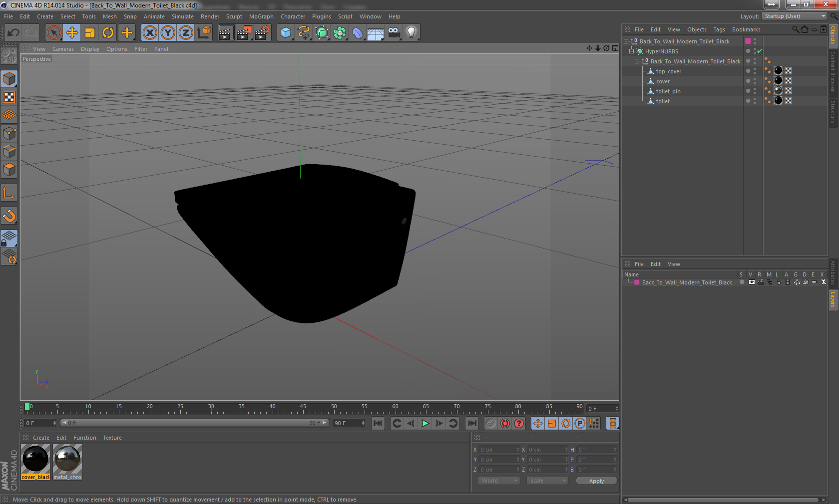The width and height of the screenshot is (839, 504).
Task: Open the Layers side tab
Action: [833, 299]
